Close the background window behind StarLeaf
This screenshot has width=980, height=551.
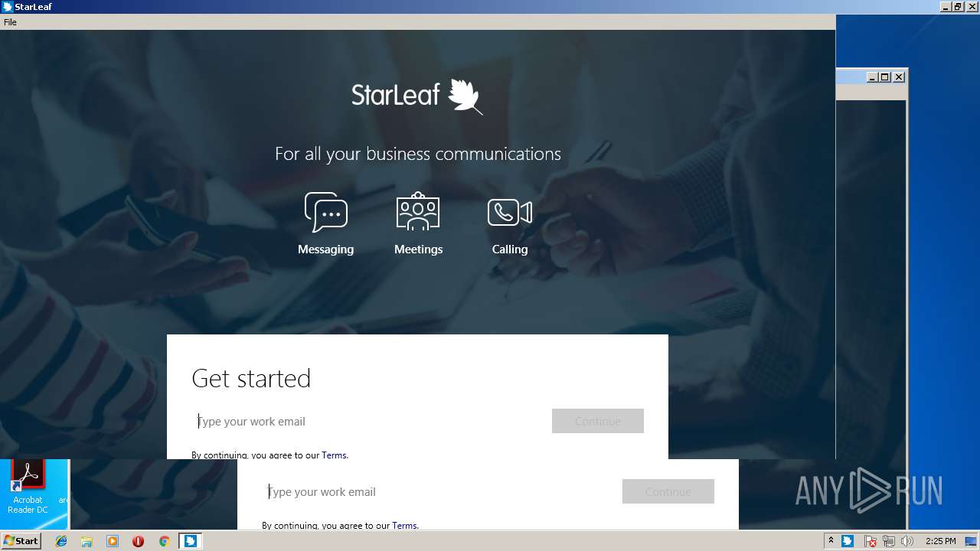click(x=899, y=77)
